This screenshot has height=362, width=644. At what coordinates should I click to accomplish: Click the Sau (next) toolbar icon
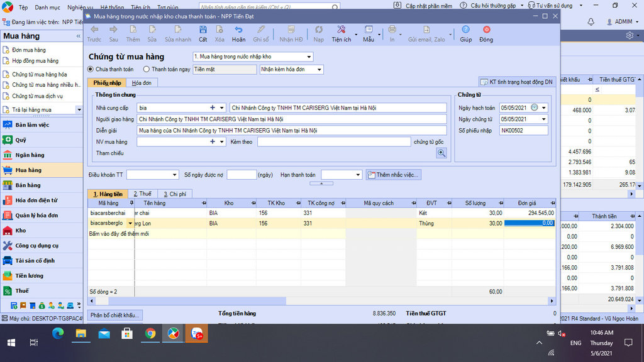(113, 30)
